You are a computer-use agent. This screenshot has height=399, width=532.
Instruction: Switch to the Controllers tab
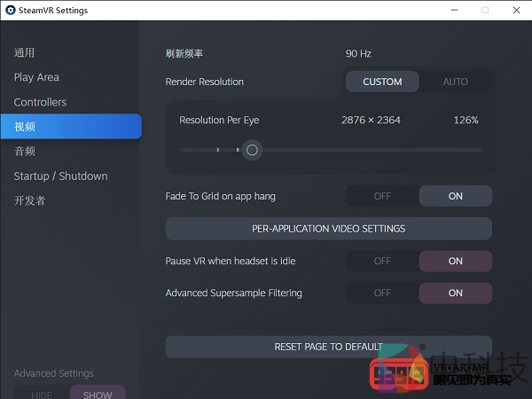click(40, 102)
